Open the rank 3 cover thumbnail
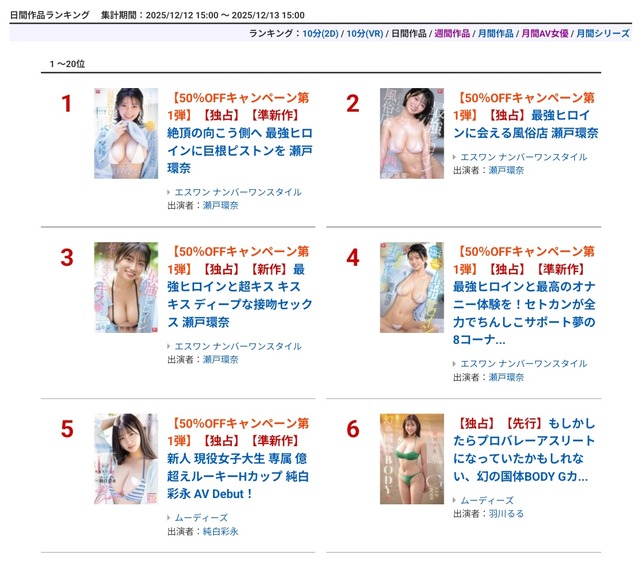Viewport: 640px width, 562px height. (x=126, y=287)
